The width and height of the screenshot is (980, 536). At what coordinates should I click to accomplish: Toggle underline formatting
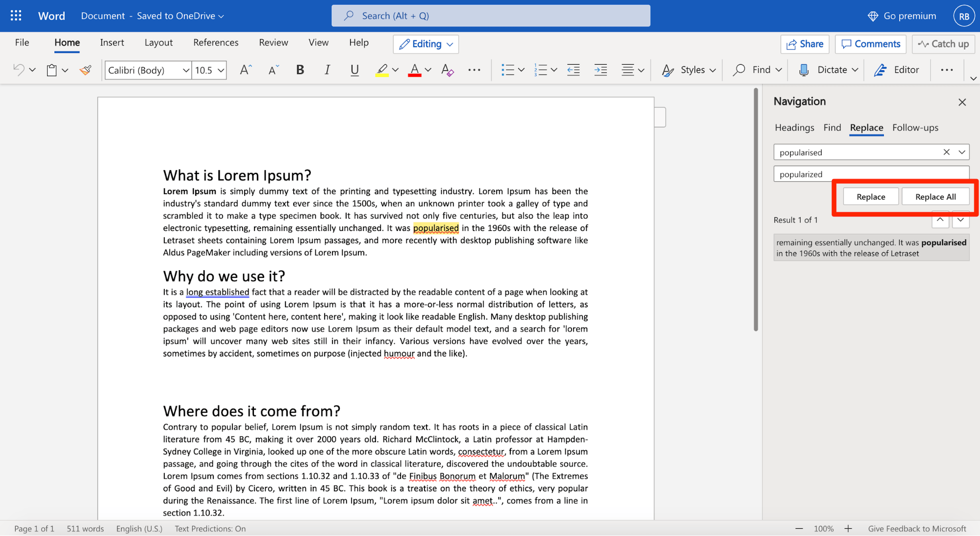point(354,70)
